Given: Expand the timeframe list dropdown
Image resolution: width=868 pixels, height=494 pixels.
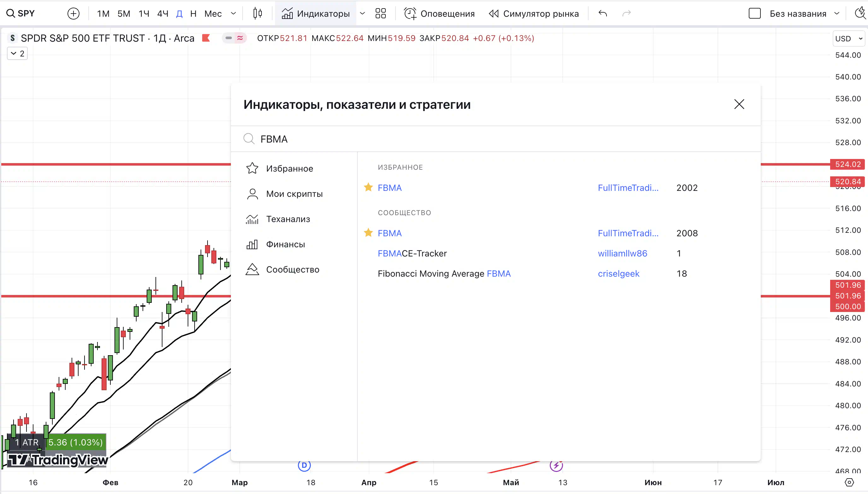Looking at the screenshot, I should point(233,14).
